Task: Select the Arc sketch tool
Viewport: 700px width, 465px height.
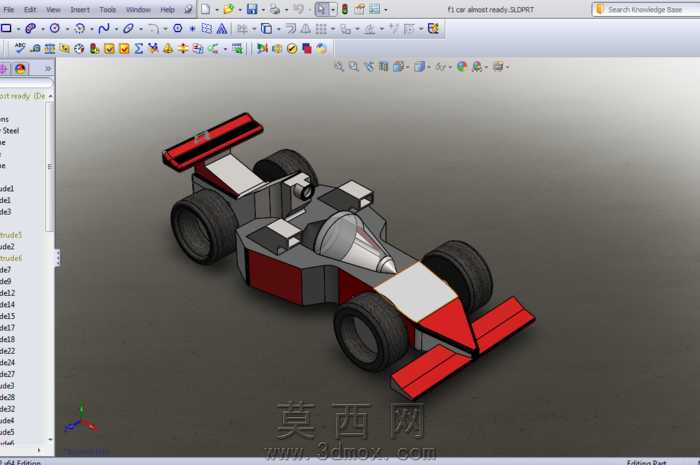Action: coord(79,29)
